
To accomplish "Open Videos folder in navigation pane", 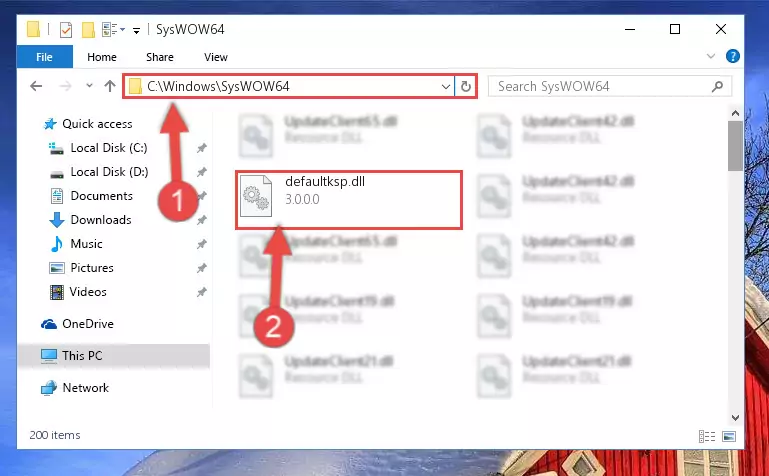I will [x=88, y=292].
